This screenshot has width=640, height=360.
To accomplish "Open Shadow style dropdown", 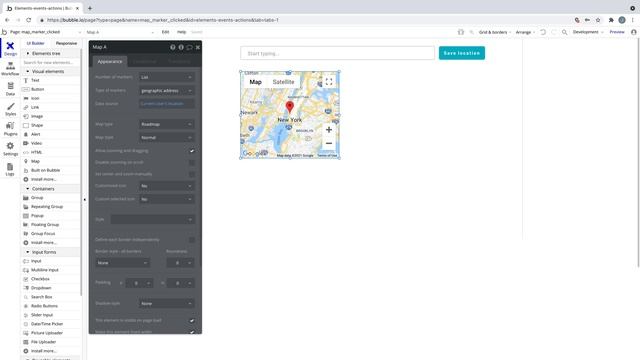I will coord(167,304).
